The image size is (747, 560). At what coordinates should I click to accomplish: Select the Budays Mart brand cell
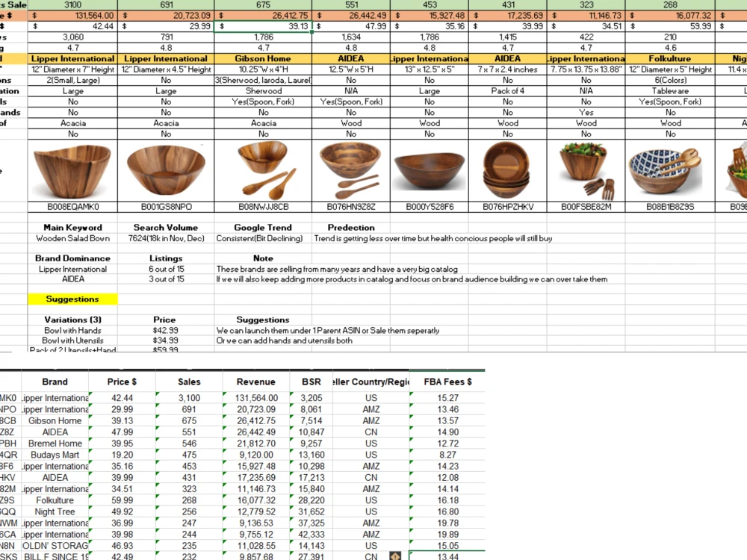pyautogui.click(x=55, y=455)
